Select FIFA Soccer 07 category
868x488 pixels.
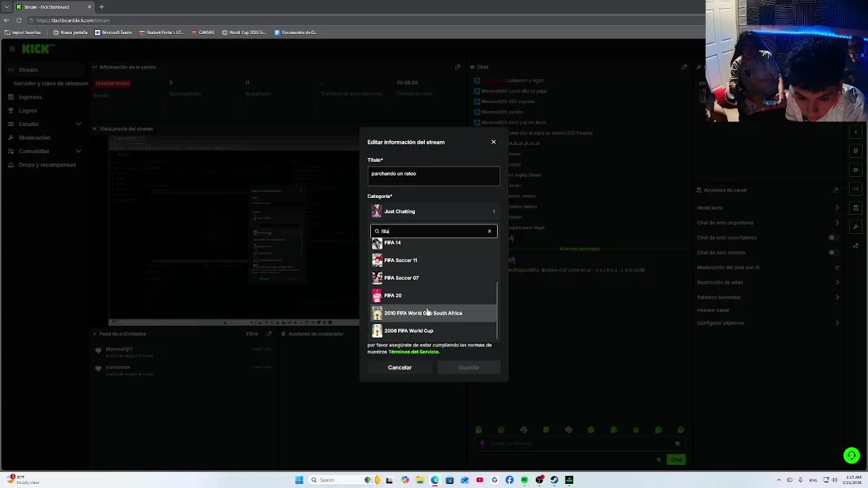click(434, 278)
